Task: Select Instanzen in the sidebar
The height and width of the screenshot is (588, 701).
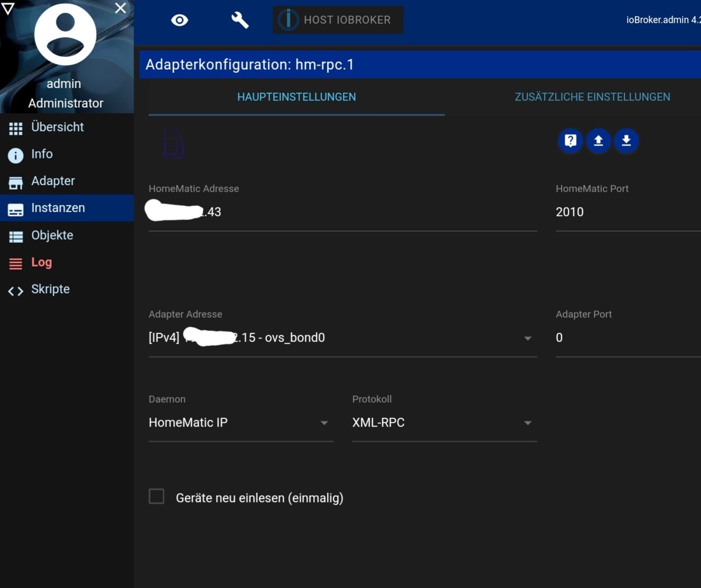Action: tap(67, 208)
